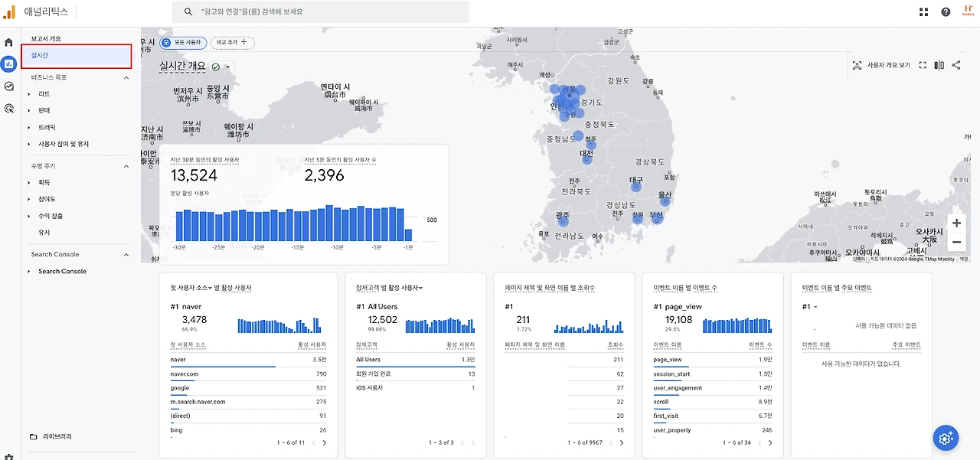Click the green check status icon beside 실시간 개요
Viewport: 980px width, 460px height.
pyautogui.click(x=215, y=67)
